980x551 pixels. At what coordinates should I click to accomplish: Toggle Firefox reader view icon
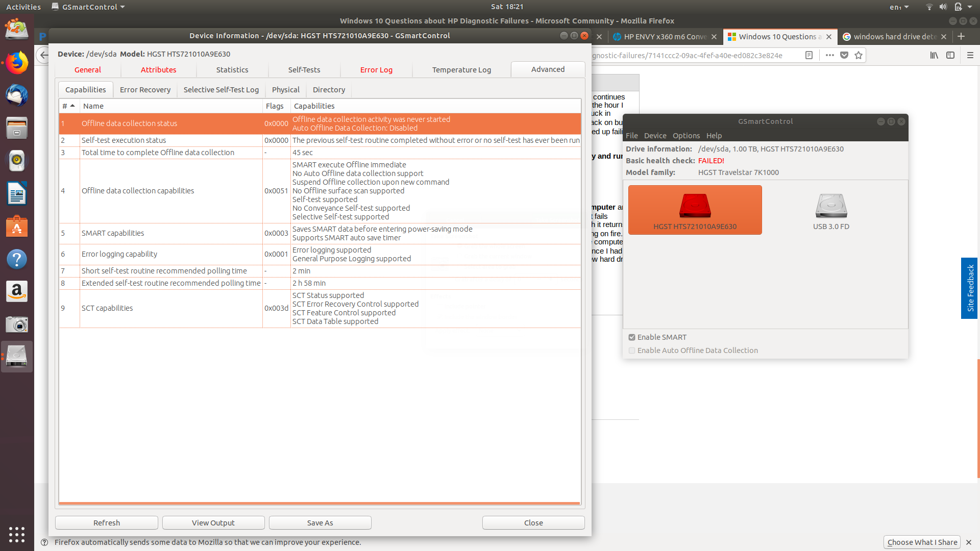[x=809, y=55]
